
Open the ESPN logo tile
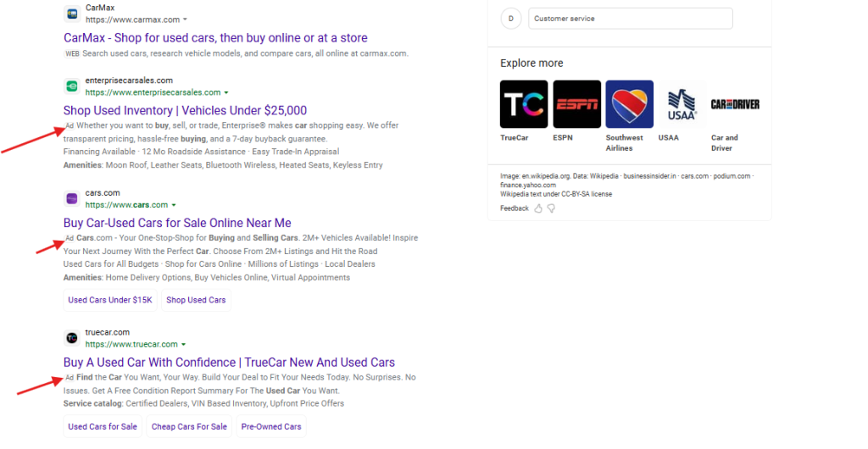(576, 104)
